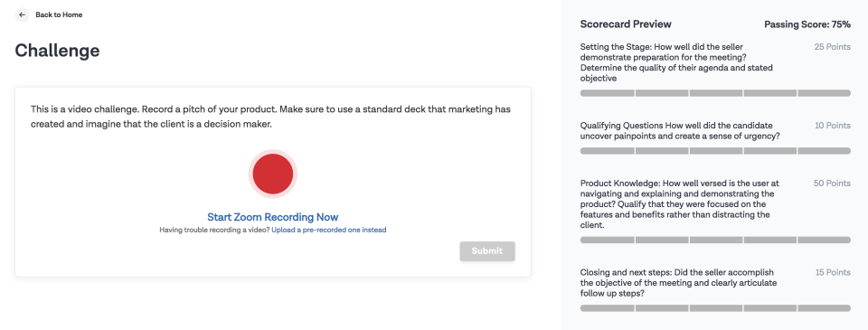Open Upload a pre-recorded one instead link
The height and width of the screenshot is (330, 868).
click(329, 230)
